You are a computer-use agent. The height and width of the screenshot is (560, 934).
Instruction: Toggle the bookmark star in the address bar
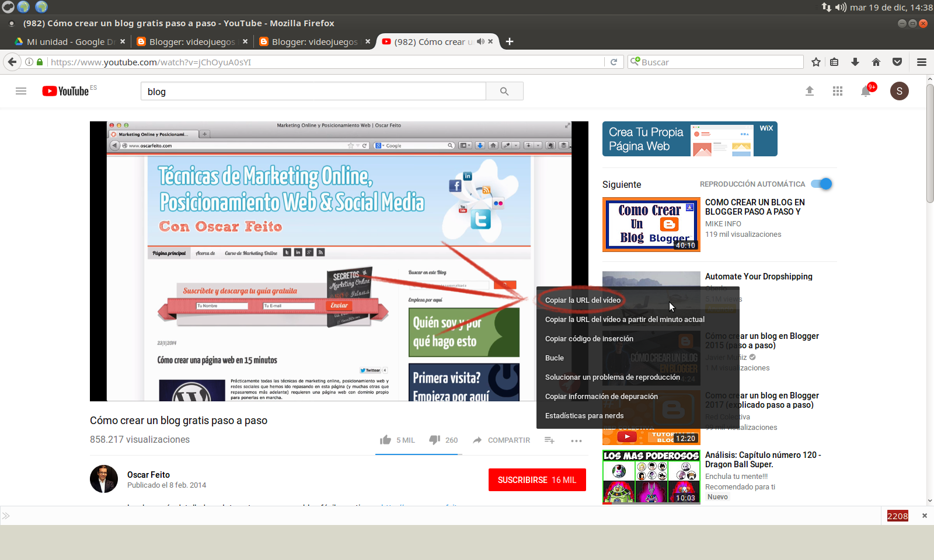click(x=815, y=61)
